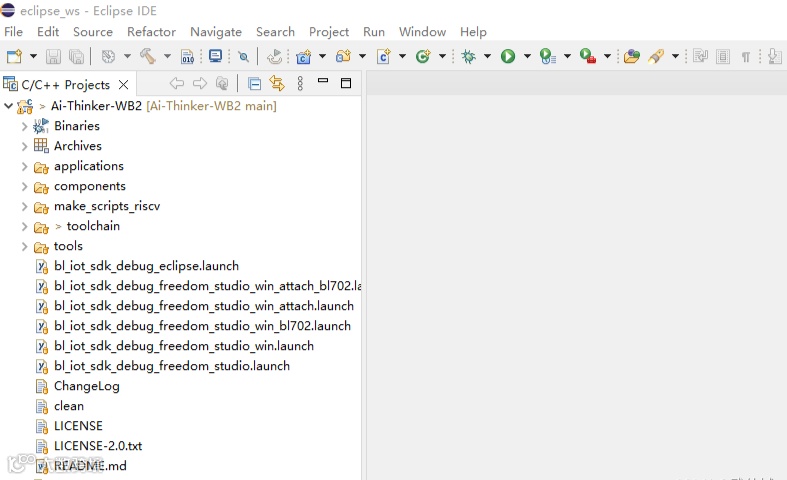
Task: Click the Save All icon
Action: point(76,56)
